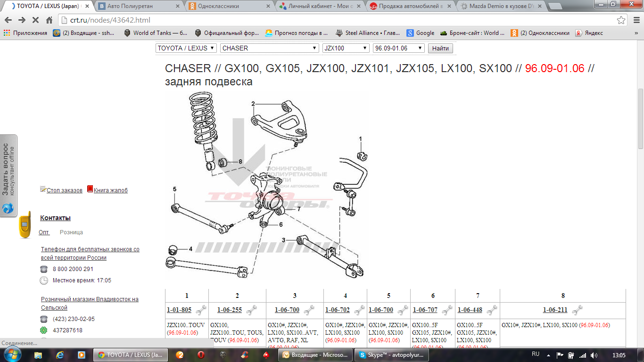Open part number link 1-06-702
This screenshot has height=362, width=644.
[338, 310]
